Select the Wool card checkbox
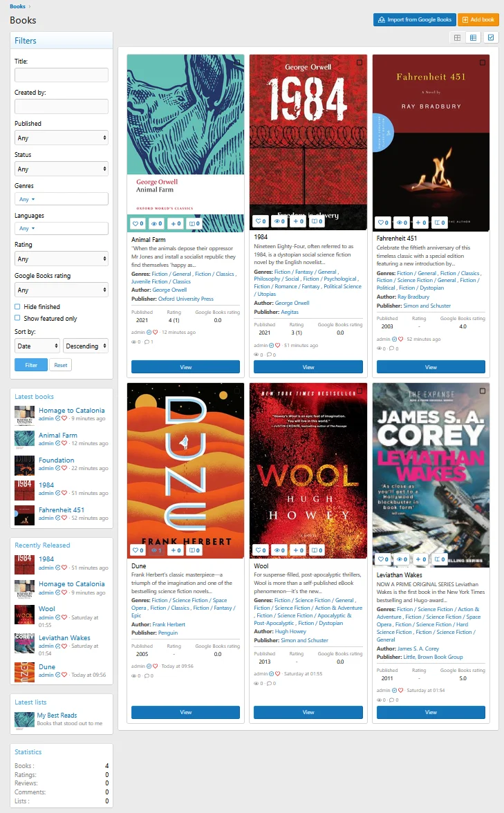 [x=360, y=391]
